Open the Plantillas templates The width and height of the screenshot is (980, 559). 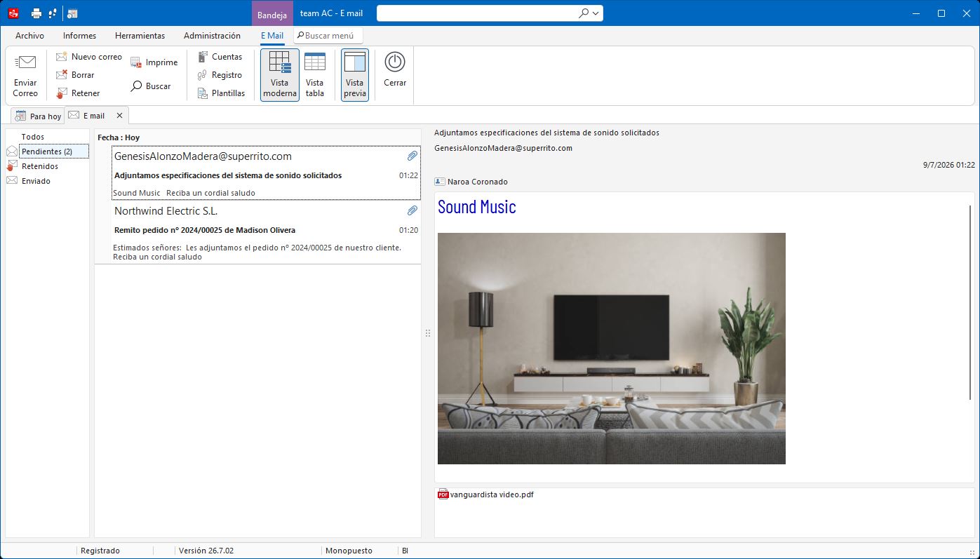[221, 93]
